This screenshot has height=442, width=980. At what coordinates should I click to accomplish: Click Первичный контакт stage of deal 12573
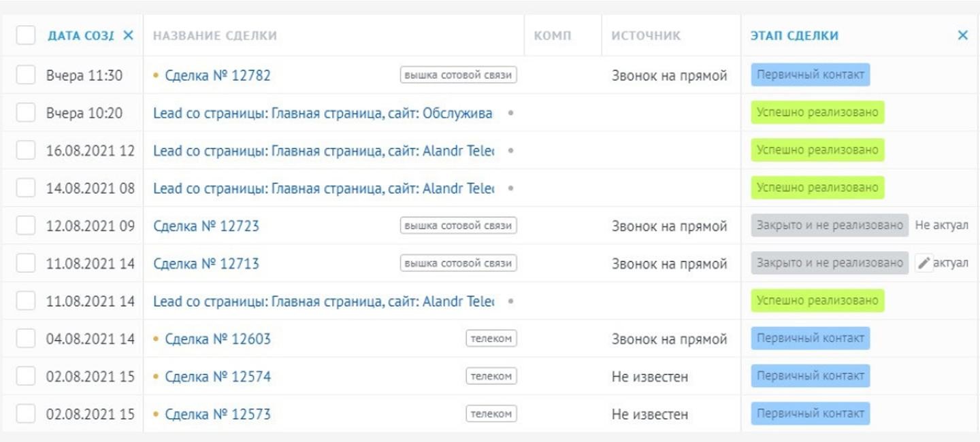[x=810, y=413]
